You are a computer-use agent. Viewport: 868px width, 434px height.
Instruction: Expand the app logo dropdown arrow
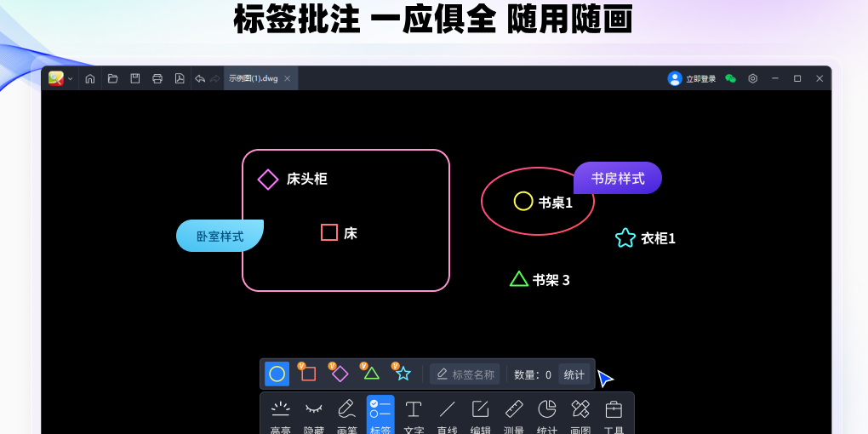[x=71, y=79]
